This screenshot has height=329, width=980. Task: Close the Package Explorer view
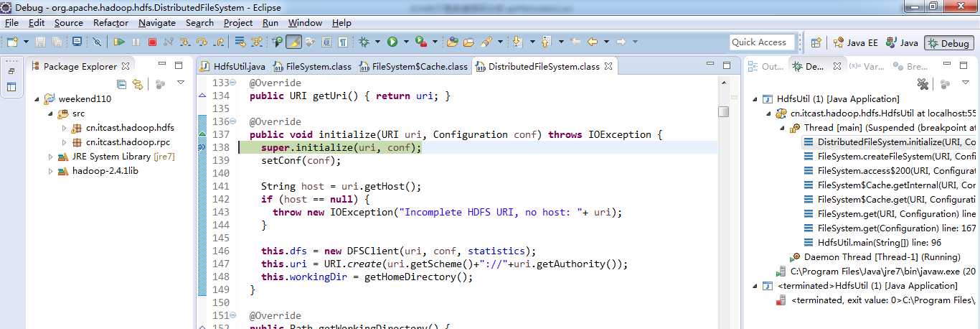tap(126, 66)
